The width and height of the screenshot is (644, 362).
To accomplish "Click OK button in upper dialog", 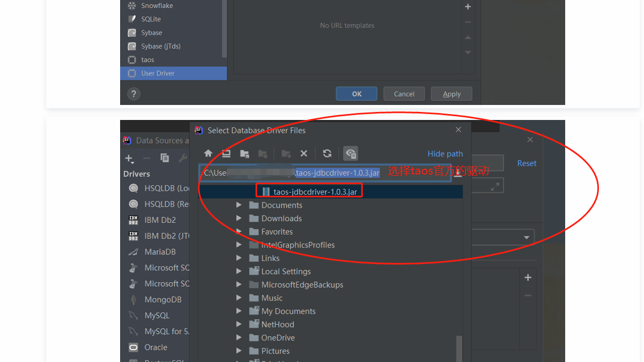I will (357, 94).
